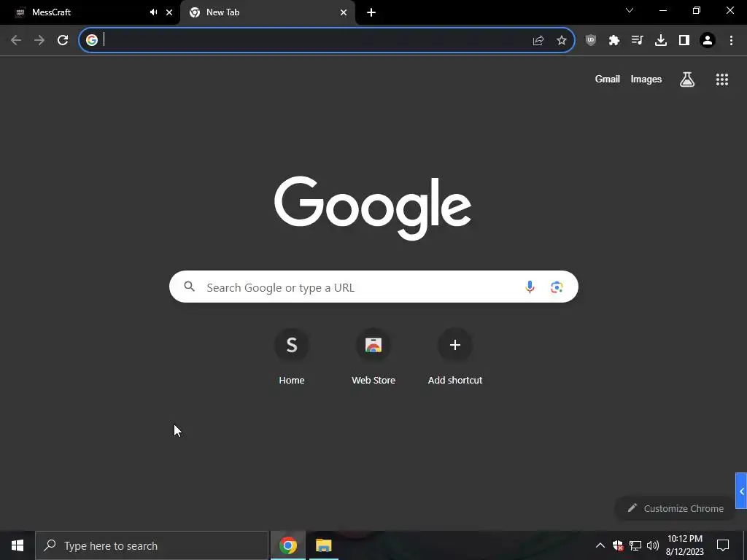Screen dimensions: 747x560
Task: Open a new browser tab with plus
Action: tap(371, 12)
